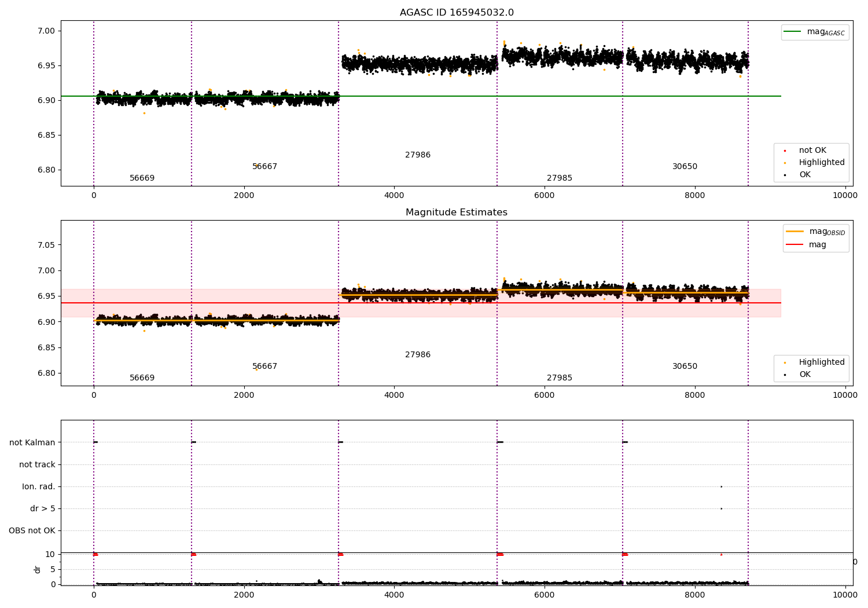Click the 'not Kalman' axis label
This screenshot has width=868, height=608.
point(32,442)
